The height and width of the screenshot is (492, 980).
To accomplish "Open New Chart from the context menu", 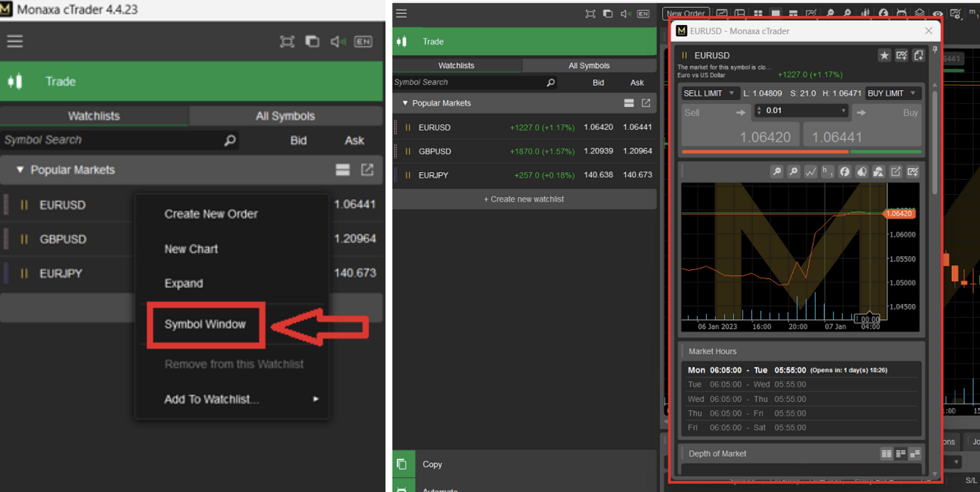I will point(191,249).
